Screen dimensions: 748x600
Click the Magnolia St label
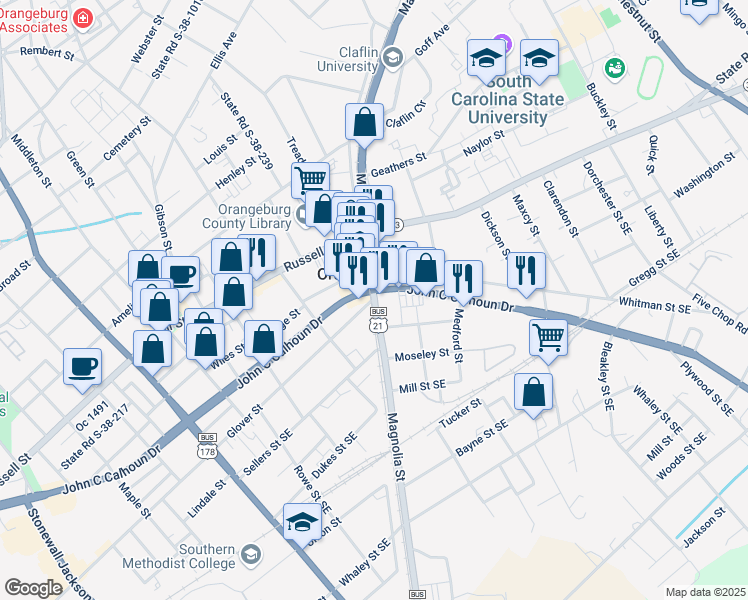tap(396, 446)
